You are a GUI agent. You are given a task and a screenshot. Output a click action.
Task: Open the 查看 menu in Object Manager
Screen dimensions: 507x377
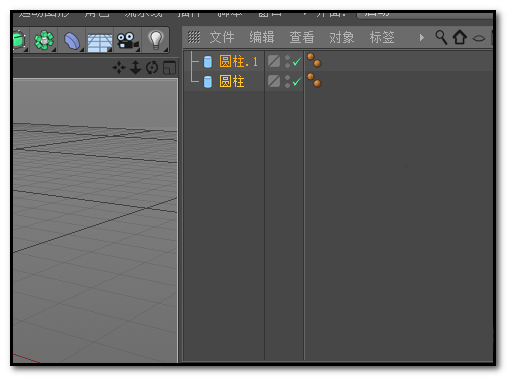pyautogui.click(x=302, y=37)
